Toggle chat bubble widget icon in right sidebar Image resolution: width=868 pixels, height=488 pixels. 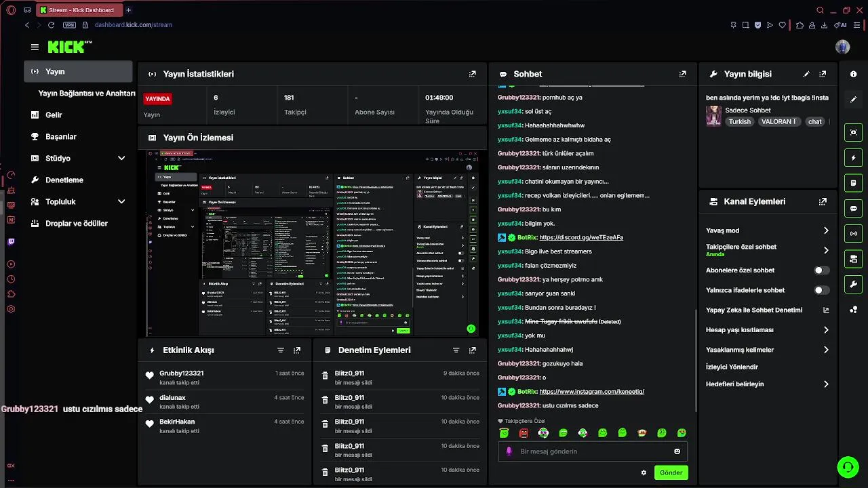coord(854,208)
